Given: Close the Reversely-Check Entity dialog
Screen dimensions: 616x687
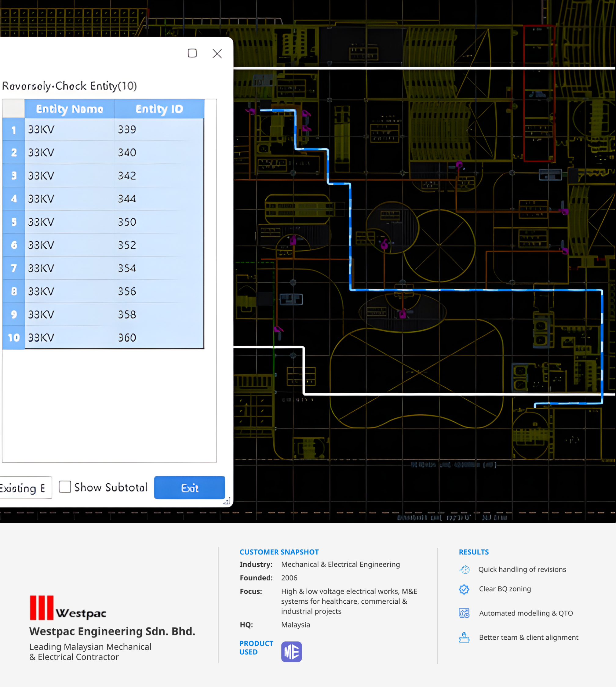Looking at the screenshot, I should click(x=217, y=53).
